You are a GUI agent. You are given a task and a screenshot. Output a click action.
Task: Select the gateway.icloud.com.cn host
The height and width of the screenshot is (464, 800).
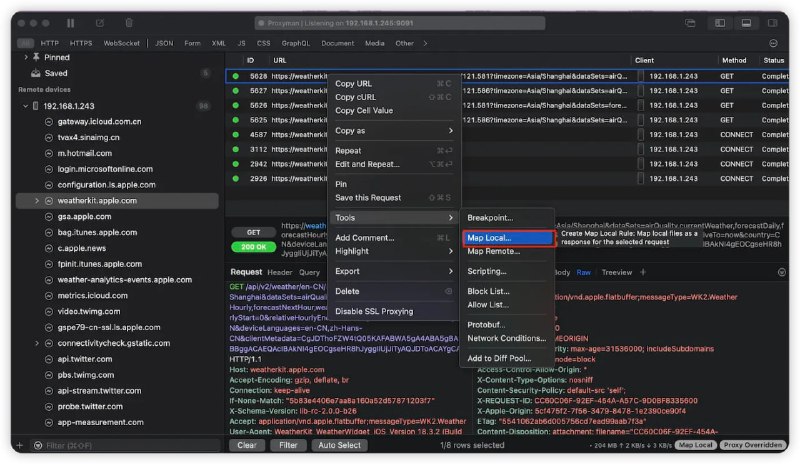click(x=99, y=122)
